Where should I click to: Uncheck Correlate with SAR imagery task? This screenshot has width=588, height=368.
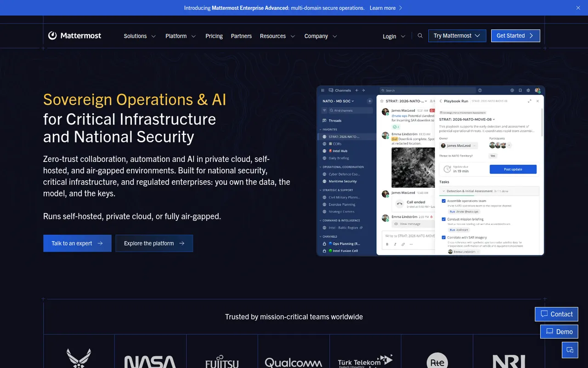pos(444,237)
